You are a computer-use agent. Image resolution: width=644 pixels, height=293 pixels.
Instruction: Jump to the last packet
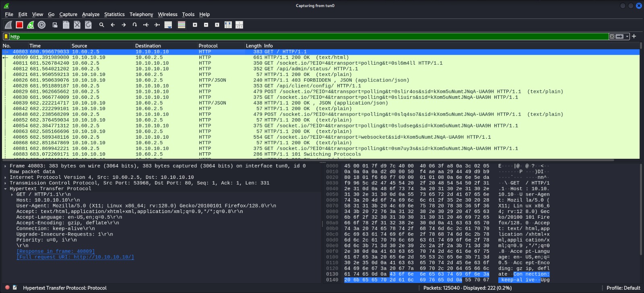point(157,25)
